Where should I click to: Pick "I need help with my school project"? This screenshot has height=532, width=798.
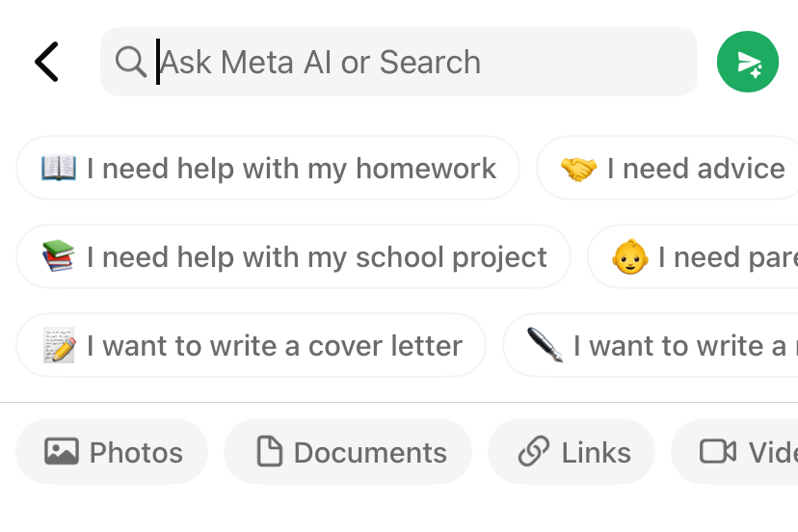316,257
